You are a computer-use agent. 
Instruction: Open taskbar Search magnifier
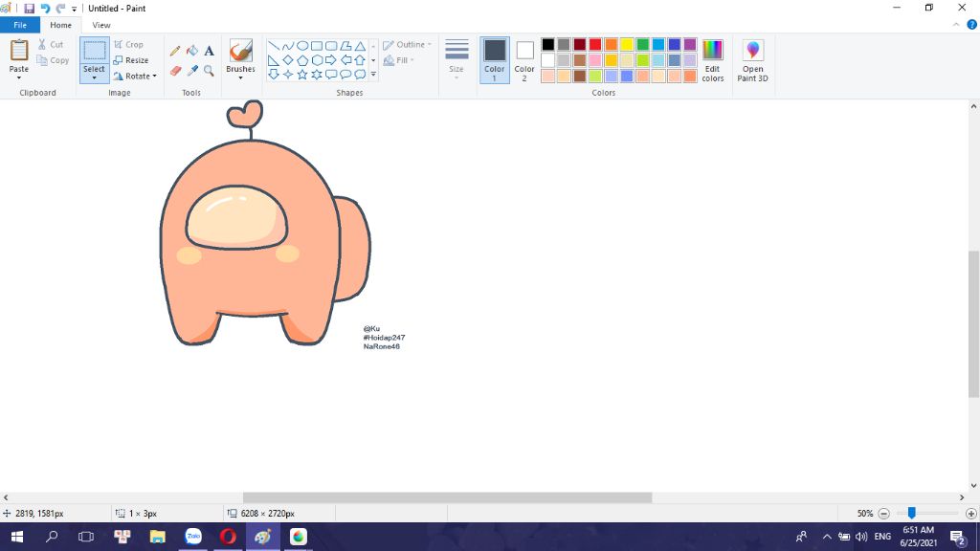[x=52, y=537]
